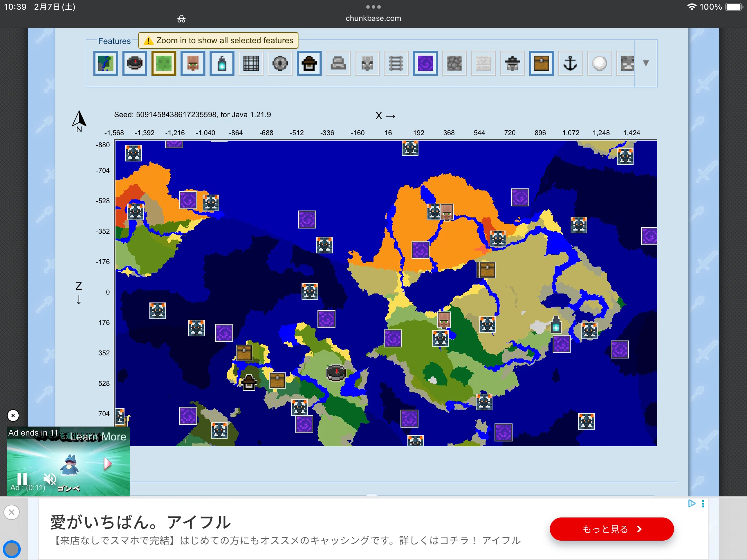Enable the partially hidden last feature icon
Screen dimensions: 747x560
(x=626, y=63)
